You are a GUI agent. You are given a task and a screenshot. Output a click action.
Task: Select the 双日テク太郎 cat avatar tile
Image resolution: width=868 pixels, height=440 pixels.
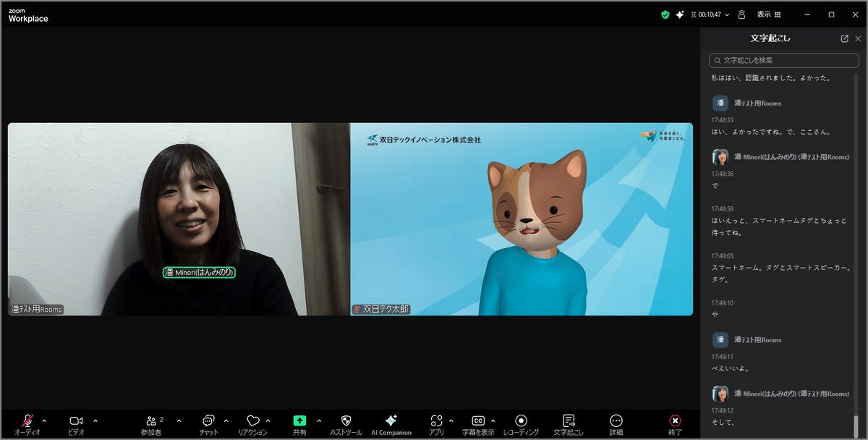click(522, 219)
